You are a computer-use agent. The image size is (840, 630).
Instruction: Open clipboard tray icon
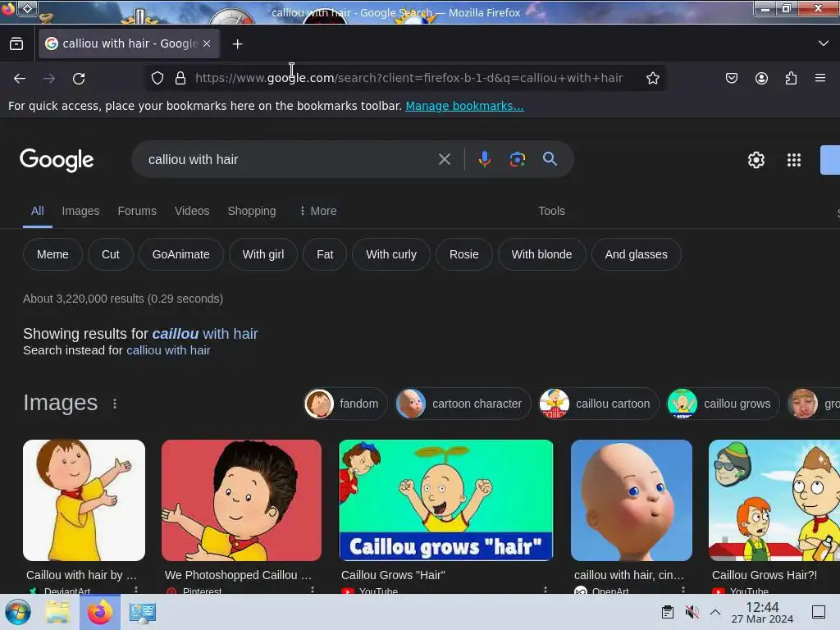pos(668,612)
